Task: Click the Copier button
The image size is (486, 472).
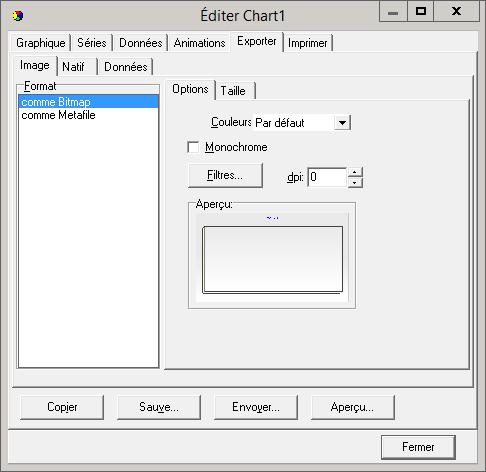Action: [x=62, y=407]
